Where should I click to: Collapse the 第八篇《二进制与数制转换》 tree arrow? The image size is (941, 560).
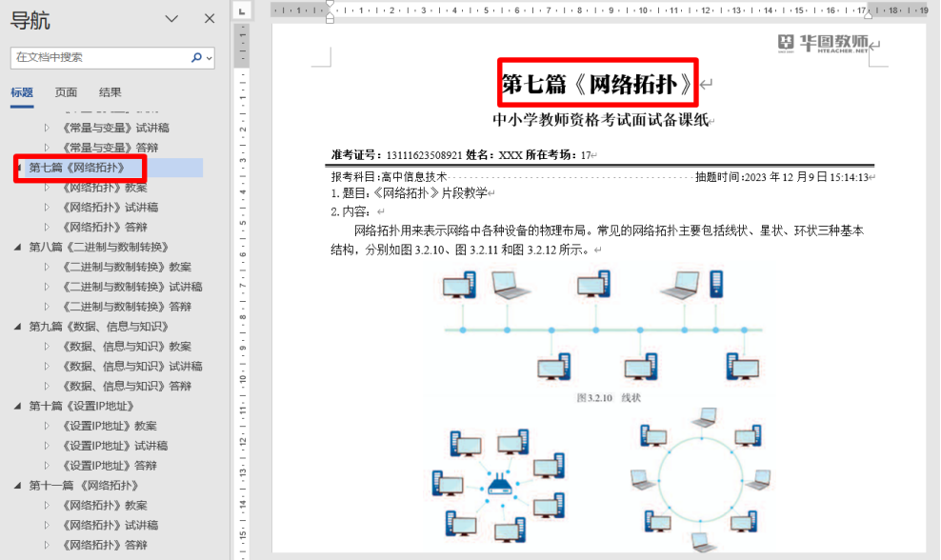click(x=18, y=247)
